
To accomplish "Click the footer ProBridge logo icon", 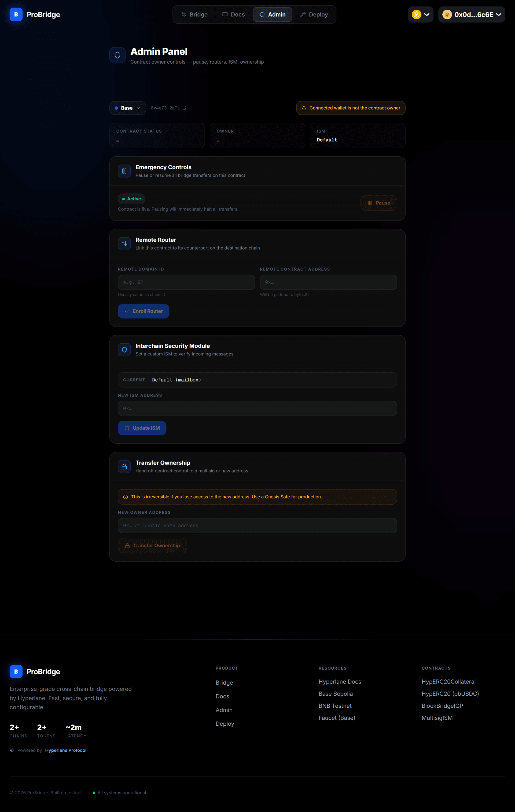I will (x=16, y=671).
